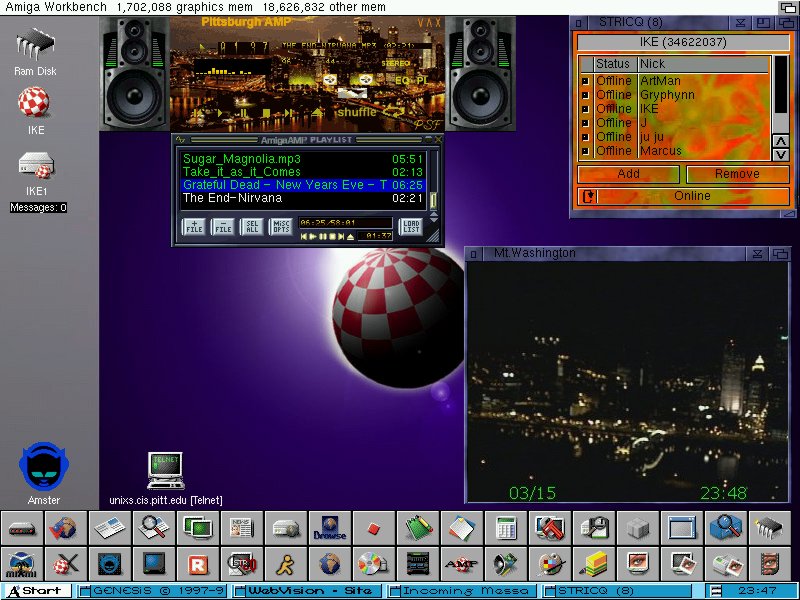Click the scroll down arrow in STRICQ contact list
The image size is (800, 600).
tap(780, 154)
